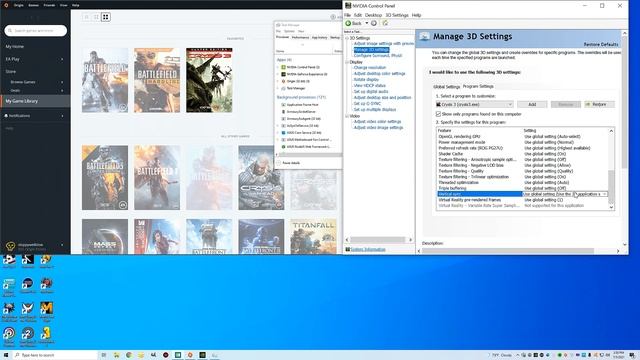The height and width of the screenshot is (360, 640).
Task: Click the Origin icon on the taskbar
Action: point(190,355)
